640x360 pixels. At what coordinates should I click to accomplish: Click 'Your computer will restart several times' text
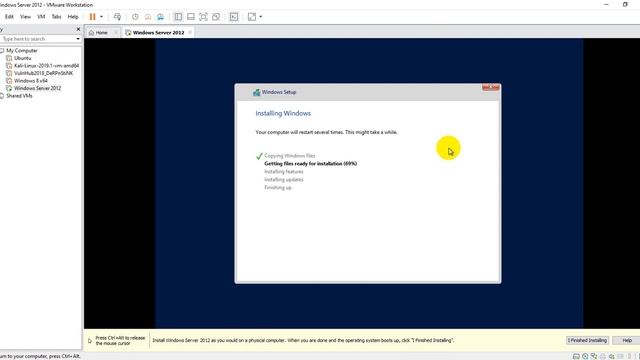[326, 132]
